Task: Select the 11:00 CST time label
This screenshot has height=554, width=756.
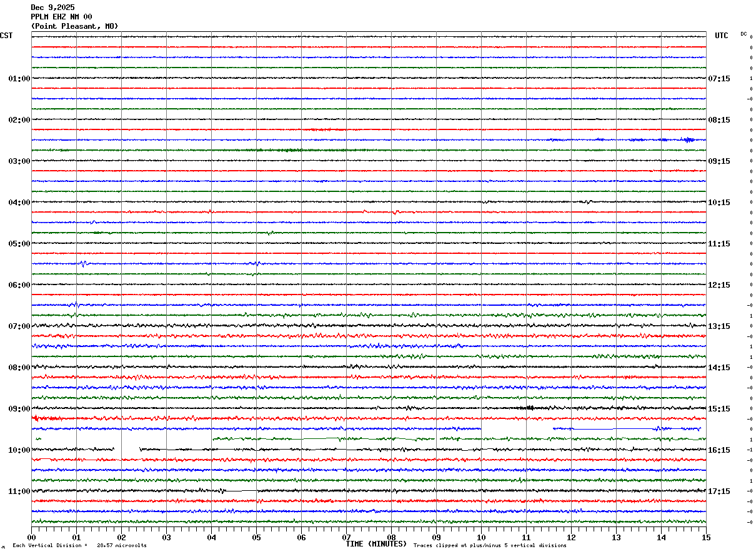Action: 19,491
